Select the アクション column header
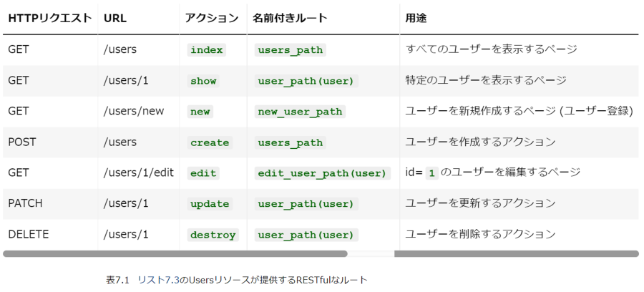The height and width of the screenshot is (292, 644). [211, 19]
